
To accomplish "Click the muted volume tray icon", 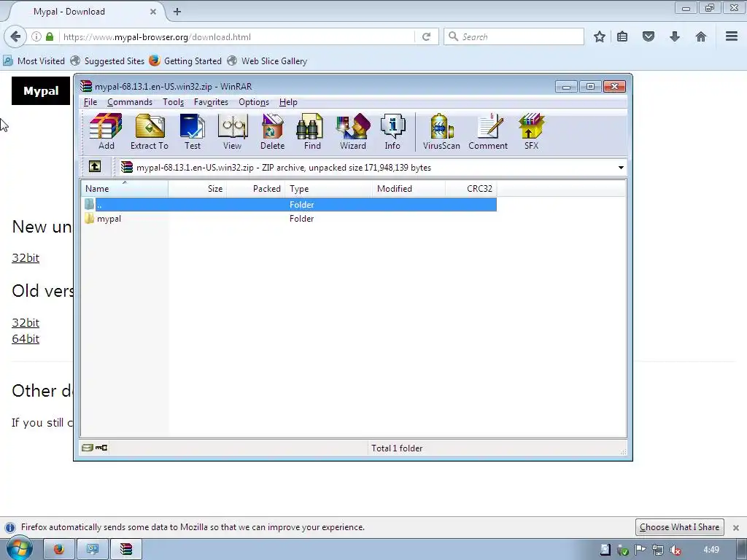I will tap(676, 550).
